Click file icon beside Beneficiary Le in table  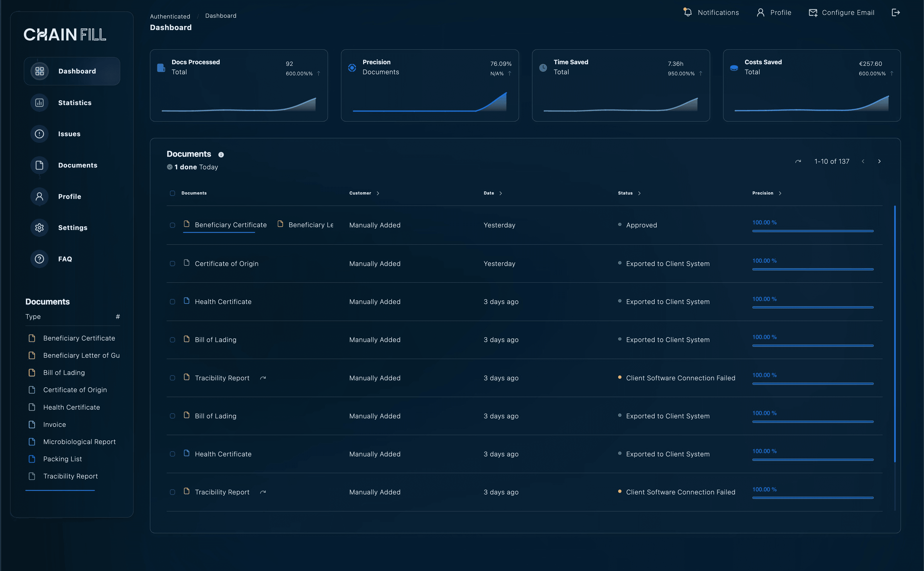pos(280,224)
